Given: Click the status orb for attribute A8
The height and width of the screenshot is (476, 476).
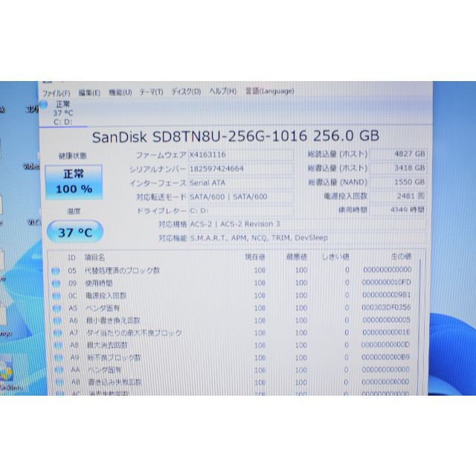Looking at the screenshot, I should click(x=58, y=345).
